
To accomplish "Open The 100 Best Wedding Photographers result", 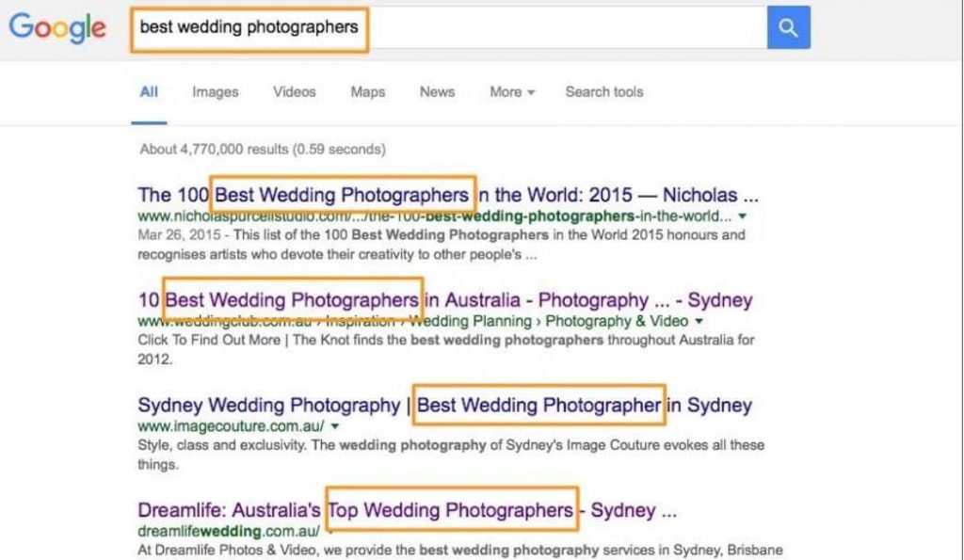I will (448, 195).
